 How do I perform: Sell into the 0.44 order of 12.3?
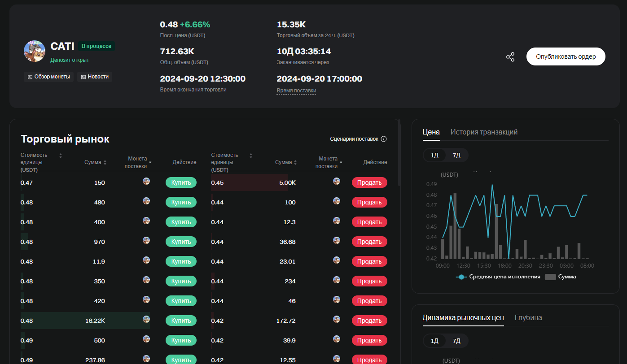click(369, 222)
